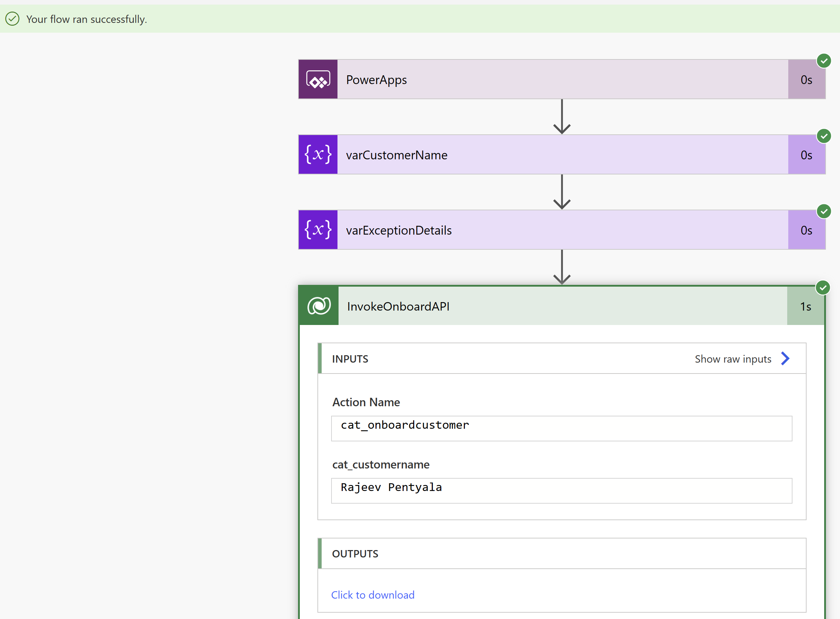This screenshot has width=840, height=619.
Task: Expand the varCustomerName action card
Action: coord(562,155)
